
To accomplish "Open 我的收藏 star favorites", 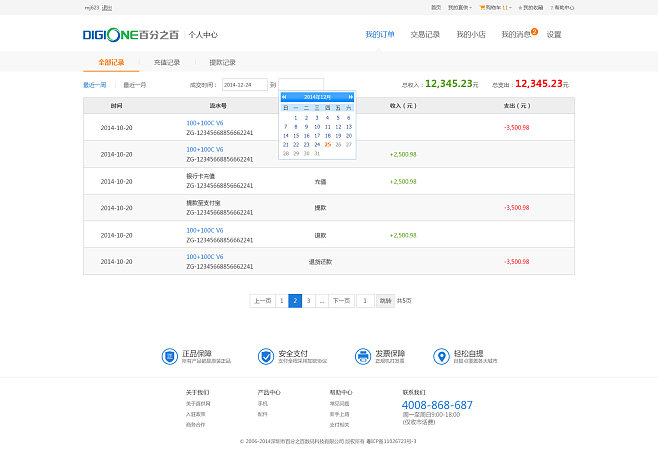I will click(x=531, y=8).
